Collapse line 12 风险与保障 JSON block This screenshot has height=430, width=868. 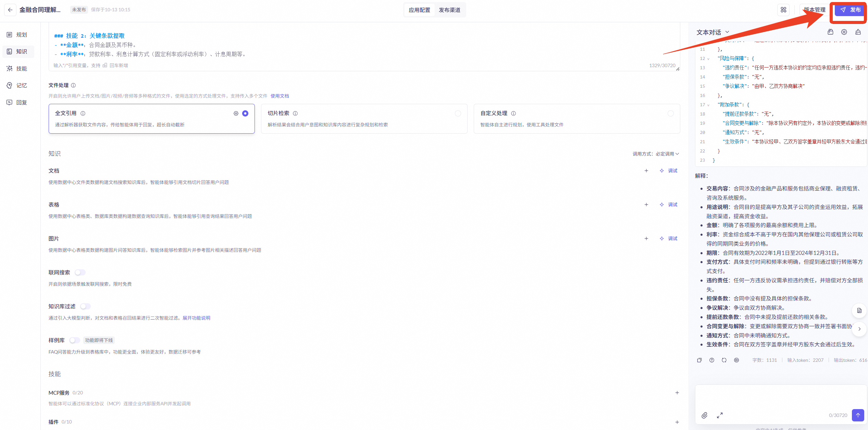(x=708, y=59)
